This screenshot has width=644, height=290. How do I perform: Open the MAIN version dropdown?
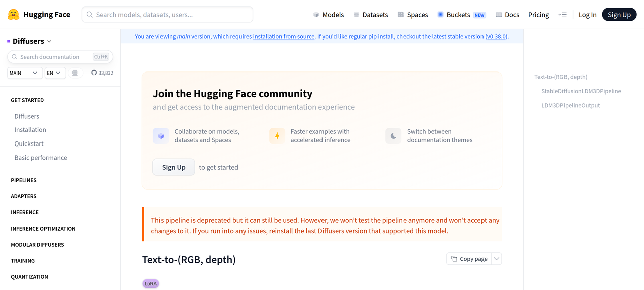(24, 73)
